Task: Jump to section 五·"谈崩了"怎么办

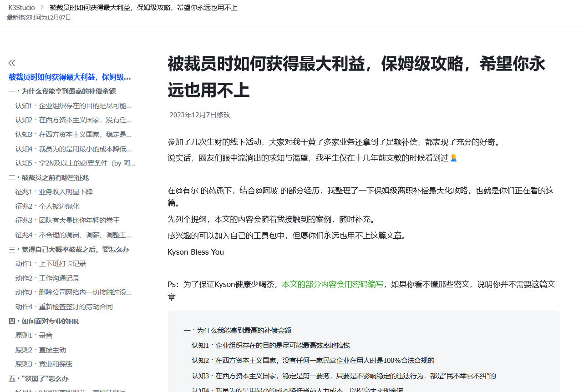Action: click(x=38, y=379)
